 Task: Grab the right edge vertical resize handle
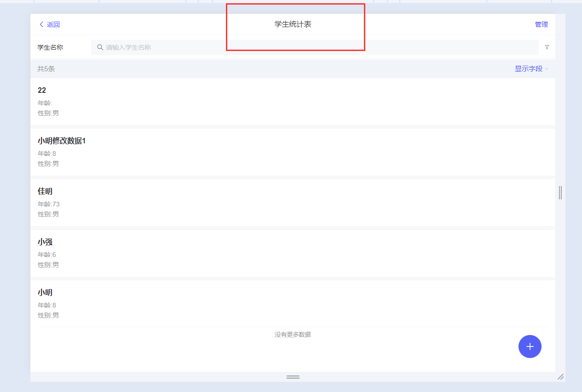point(560,193)
